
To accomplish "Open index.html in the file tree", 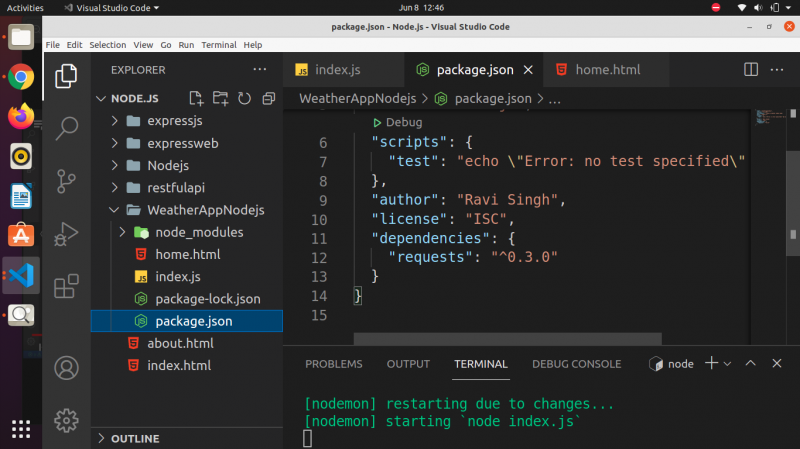I will 179,365.
